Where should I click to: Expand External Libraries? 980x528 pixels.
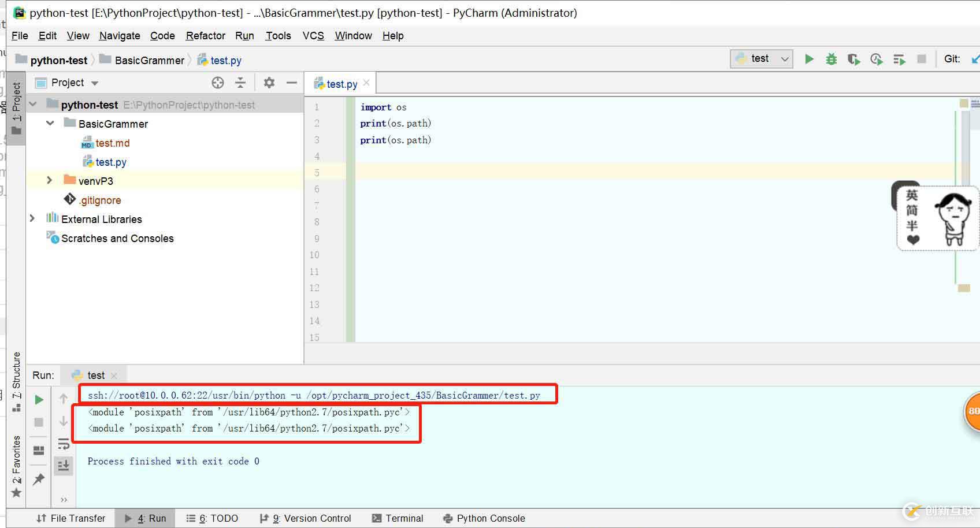pyautogui.click(x=32, y=219)
